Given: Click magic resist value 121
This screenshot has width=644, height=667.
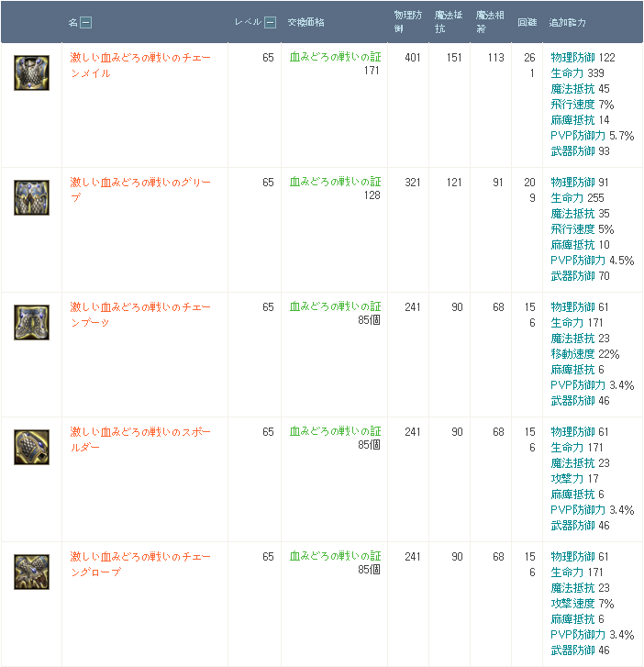Looking at the screenshot, I should [x=454, y=183].
